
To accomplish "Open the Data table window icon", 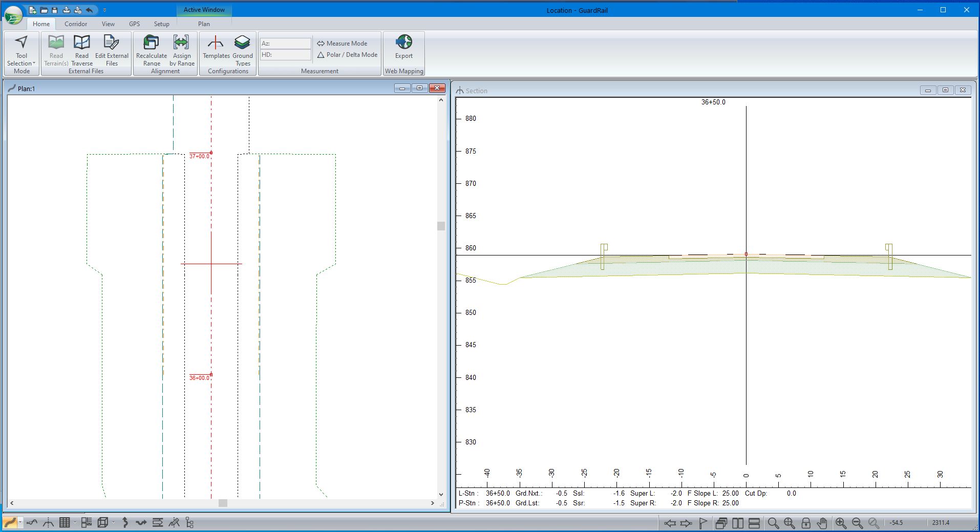I will [x=65, y=523].
